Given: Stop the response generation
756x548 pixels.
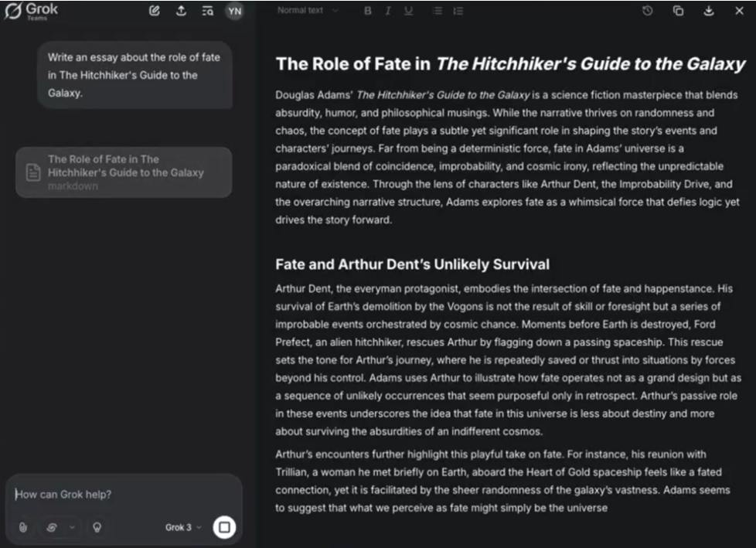Looking at the screenshot, I should (224, 527).
